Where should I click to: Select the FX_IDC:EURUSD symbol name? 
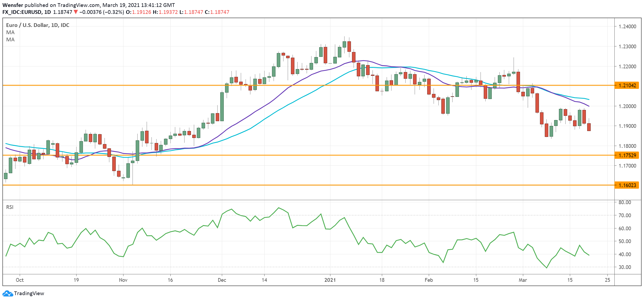[x=22, y=12]
